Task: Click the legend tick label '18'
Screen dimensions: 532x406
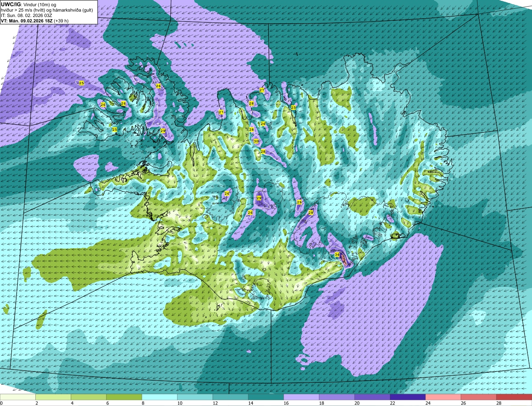Action: pyautogui.click(x=322, y=403)
